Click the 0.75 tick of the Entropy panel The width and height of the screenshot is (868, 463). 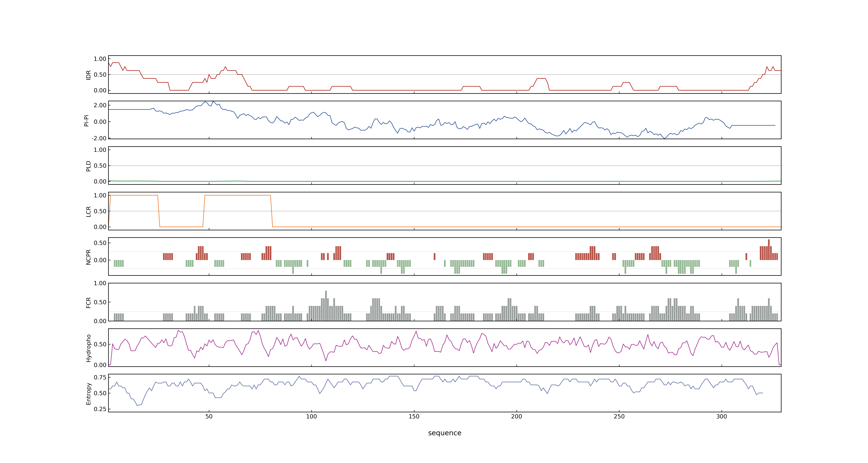100,377
